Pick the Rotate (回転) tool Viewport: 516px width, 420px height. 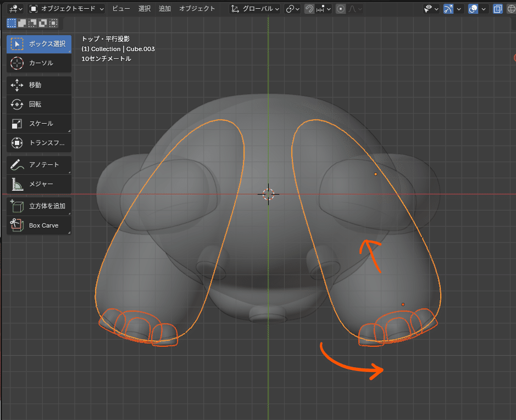pyautogui.click(x=39, y=104)
